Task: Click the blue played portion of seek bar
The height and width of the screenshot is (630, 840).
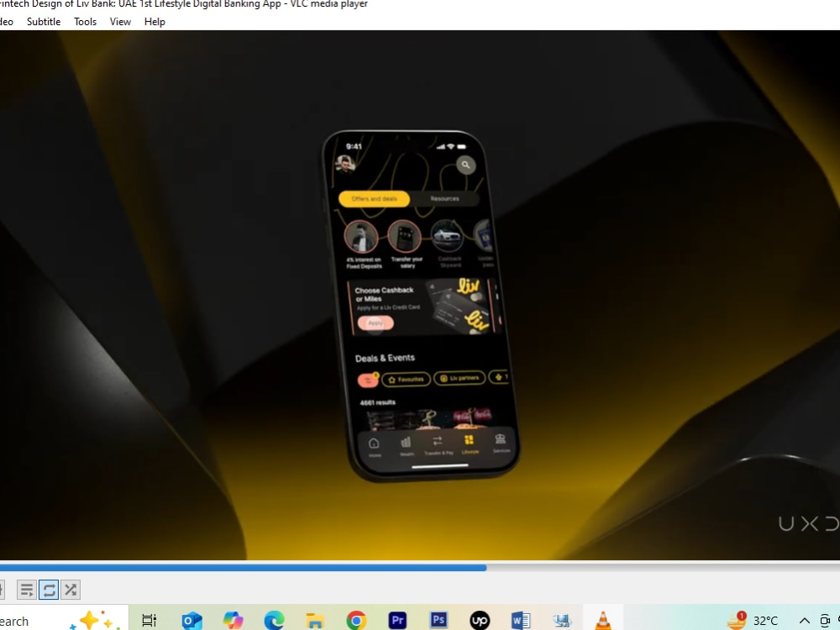Action: pos(244,567)
